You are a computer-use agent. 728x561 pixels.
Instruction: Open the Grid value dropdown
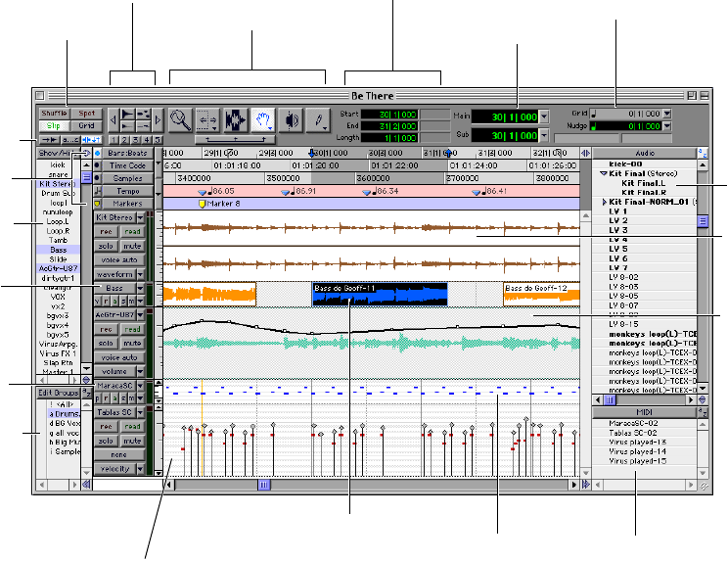(x=666, y=114)
